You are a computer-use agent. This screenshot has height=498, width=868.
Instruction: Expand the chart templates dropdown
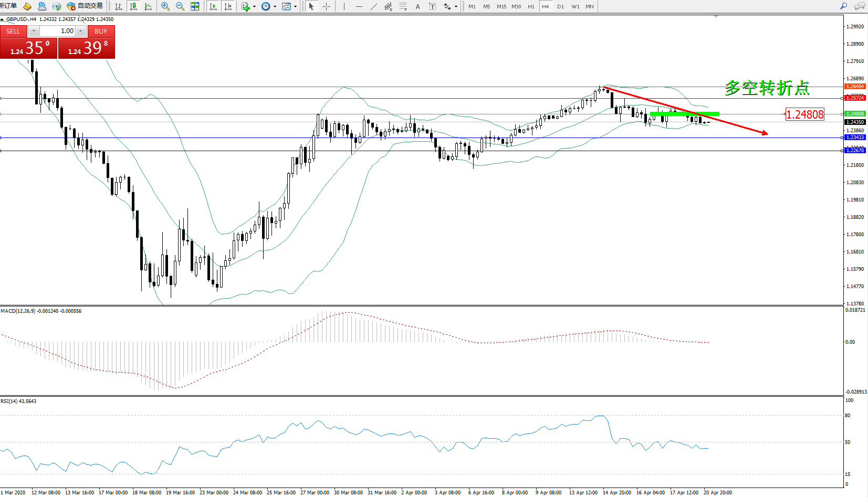pos(295,7)
